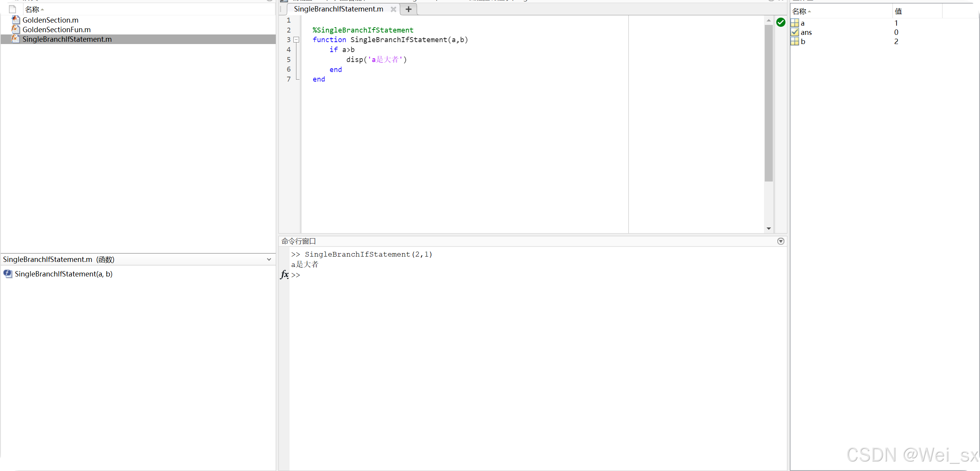This screenshot has width=980, height=471.
Task: Click the SingleBranchIfStatement(a, b) function icon
Action: [8, 274]
